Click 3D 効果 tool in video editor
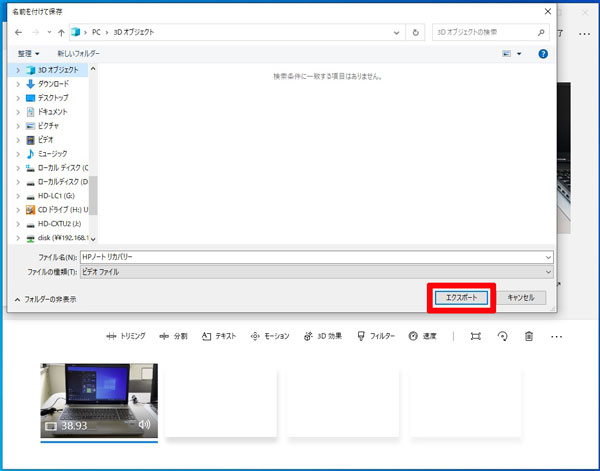The image size is (600, 471). pyautogui.click(x=323, y=336)
